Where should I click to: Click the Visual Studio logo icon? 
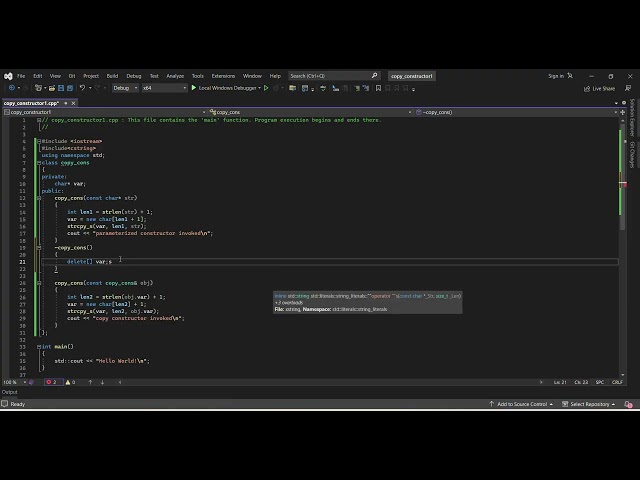[x=8, y=76]
